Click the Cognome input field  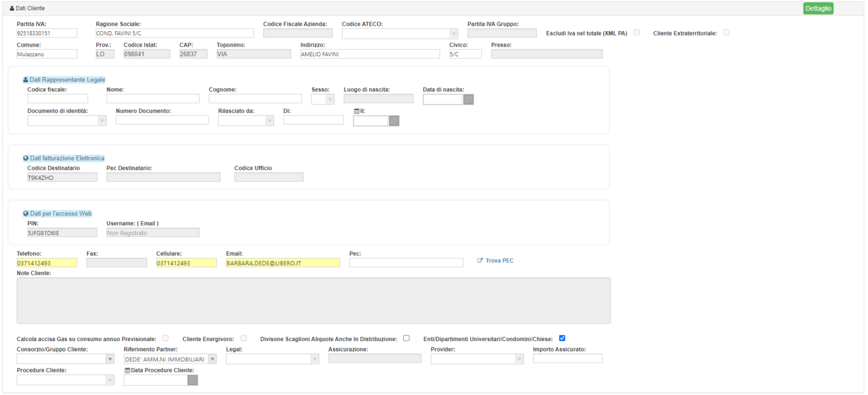[256, 99]
